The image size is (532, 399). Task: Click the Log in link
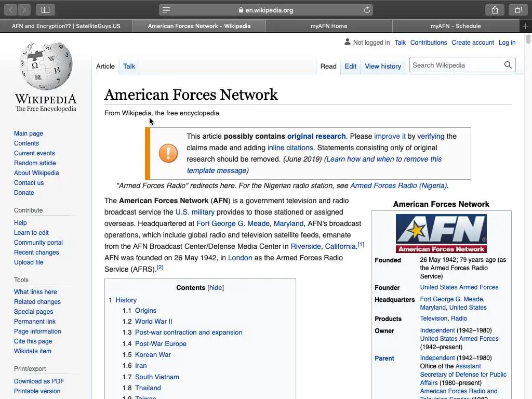[x=507, y=43]
